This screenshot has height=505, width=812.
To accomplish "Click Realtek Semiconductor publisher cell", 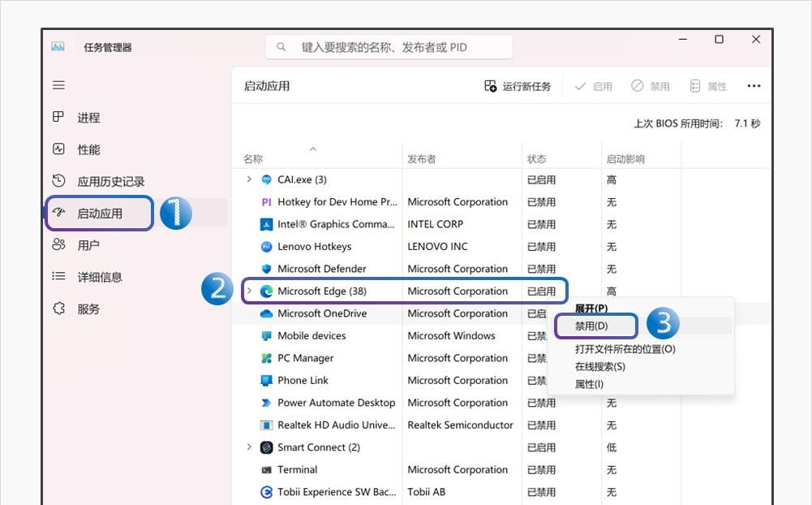I will [x=461, y=425].
